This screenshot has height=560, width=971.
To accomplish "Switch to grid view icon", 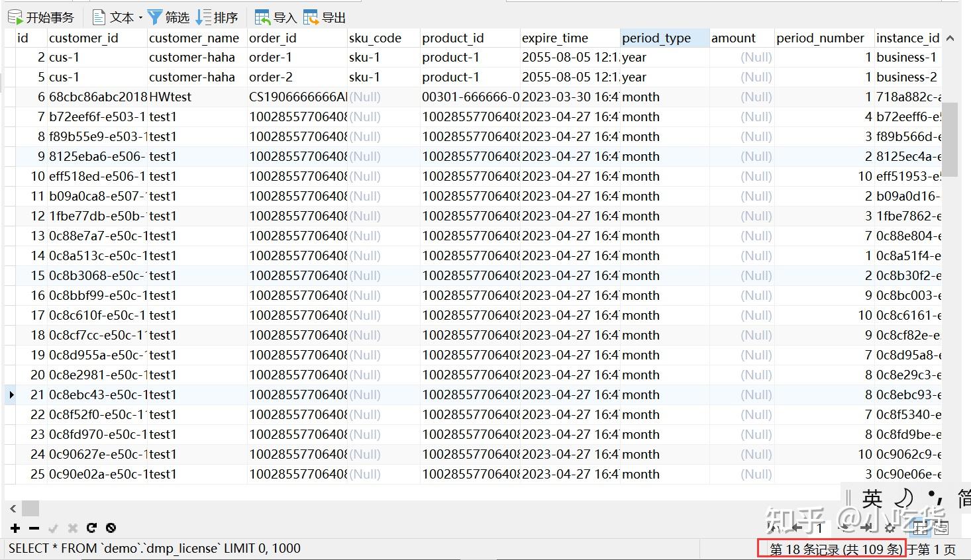I will pos(921,528).
